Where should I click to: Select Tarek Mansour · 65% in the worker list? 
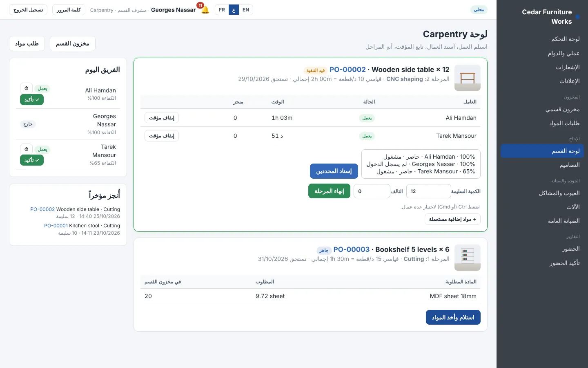(x=421, y=172)
